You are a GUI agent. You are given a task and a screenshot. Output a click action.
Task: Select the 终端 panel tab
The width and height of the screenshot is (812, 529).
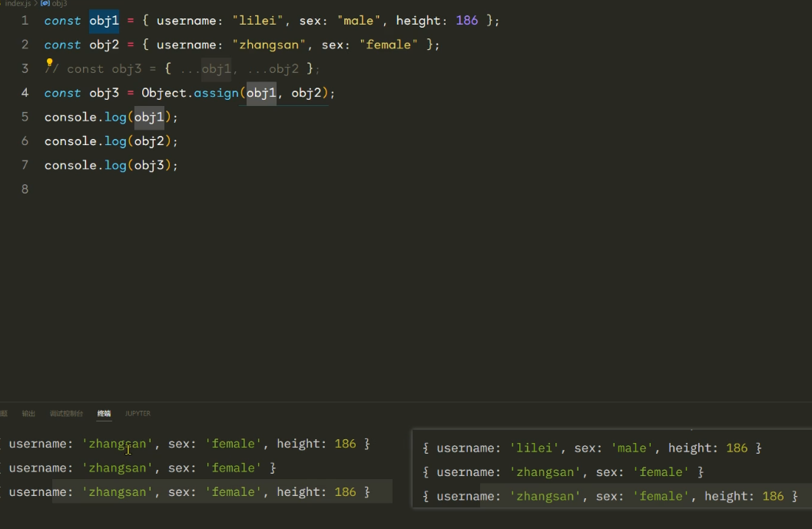(104, 414)
